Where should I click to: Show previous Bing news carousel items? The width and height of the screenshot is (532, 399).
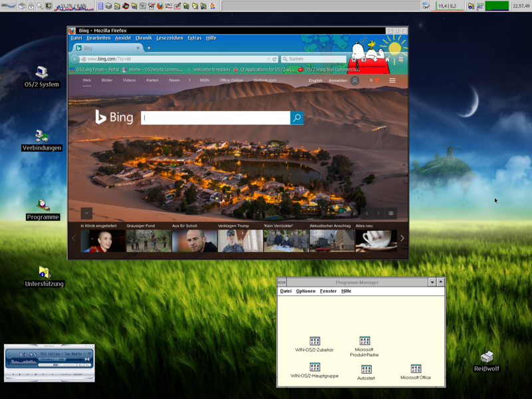point(74,238)
